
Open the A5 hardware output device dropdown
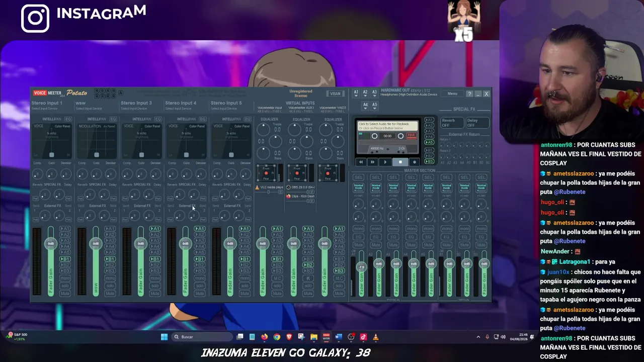tap(374, 106)
